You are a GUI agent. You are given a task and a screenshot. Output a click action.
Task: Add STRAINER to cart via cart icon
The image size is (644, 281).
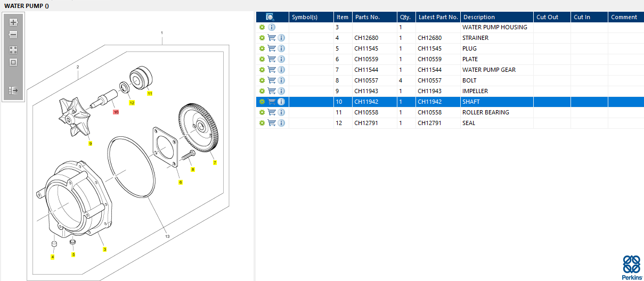(272, 38)
